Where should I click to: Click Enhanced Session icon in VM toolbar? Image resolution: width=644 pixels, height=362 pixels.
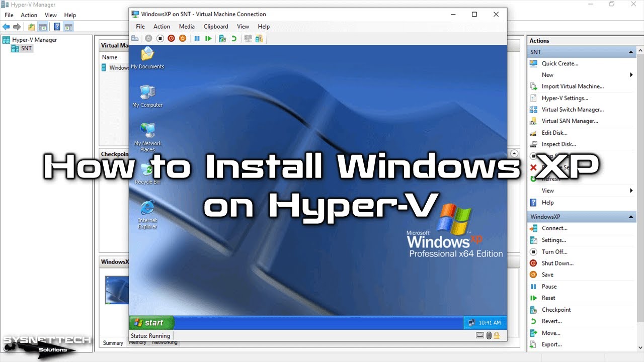248,38
